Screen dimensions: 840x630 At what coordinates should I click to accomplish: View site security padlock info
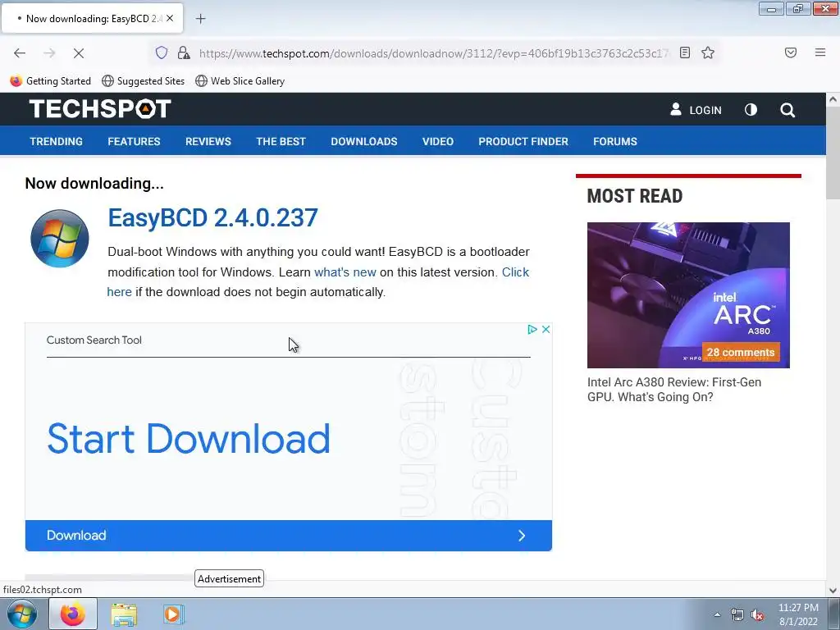pyautogui.click(x=184, y=52)
